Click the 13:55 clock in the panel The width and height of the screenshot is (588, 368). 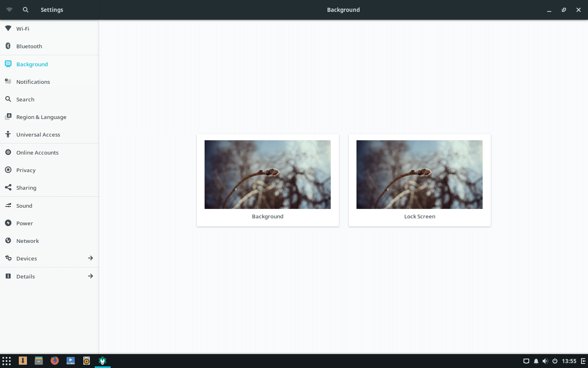(569, 361)
